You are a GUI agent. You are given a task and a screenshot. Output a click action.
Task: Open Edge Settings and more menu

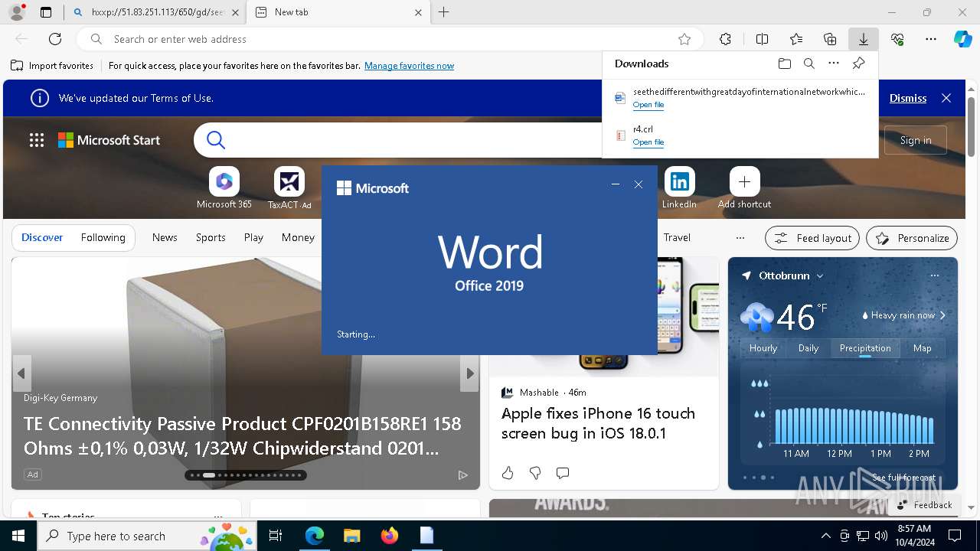point(931,39)
